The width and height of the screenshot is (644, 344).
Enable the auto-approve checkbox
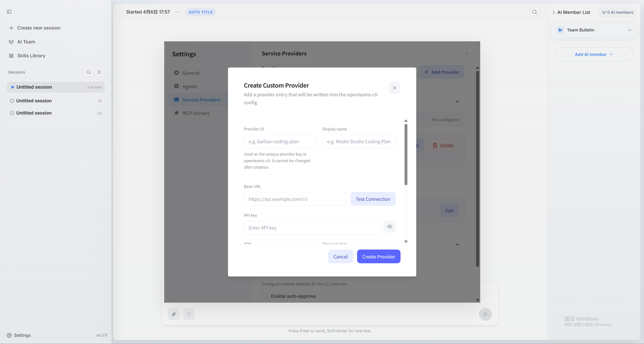pyautogui.click(x=265, y=296)
